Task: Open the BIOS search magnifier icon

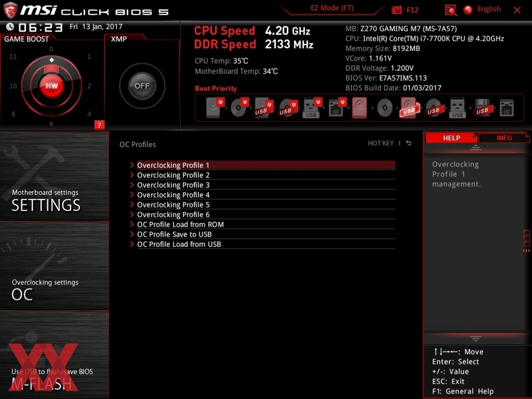Action: tap(451, 10)
